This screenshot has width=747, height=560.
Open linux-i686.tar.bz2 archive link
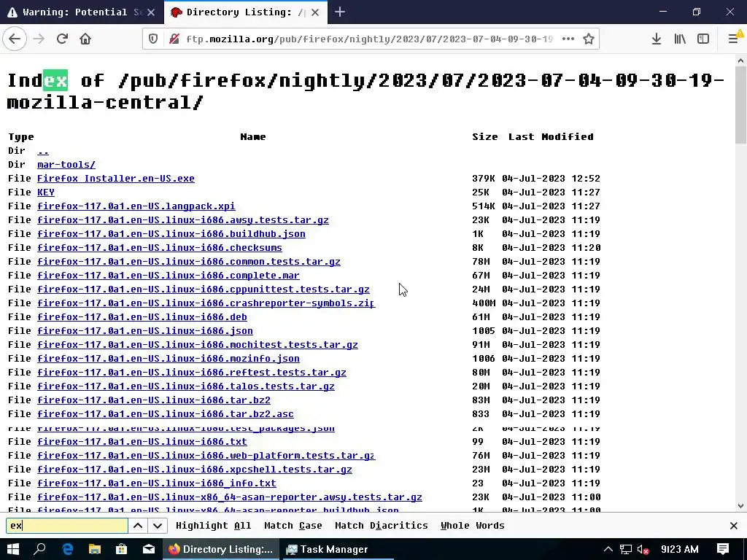(x=154, y=400)
